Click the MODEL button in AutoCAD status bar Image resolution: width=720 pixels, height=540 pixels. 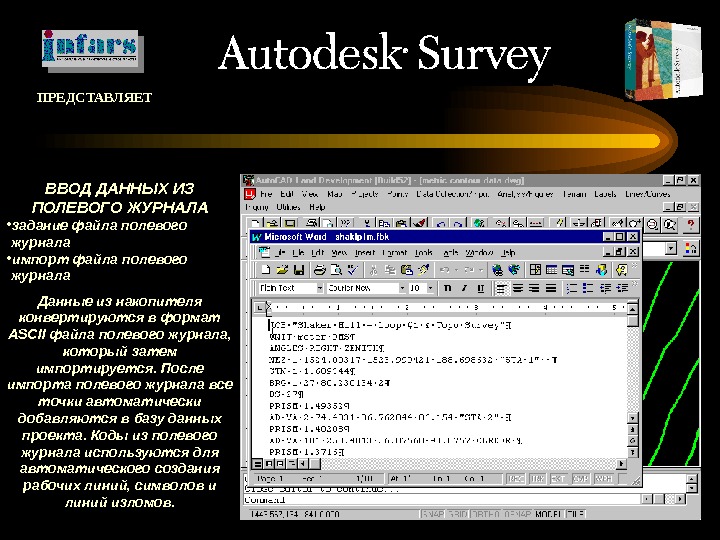point(548,514)
